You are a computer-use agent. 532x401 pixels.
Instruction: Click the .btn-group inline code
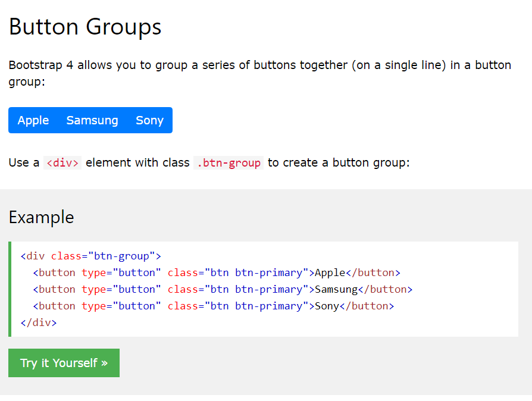[229, 163]
